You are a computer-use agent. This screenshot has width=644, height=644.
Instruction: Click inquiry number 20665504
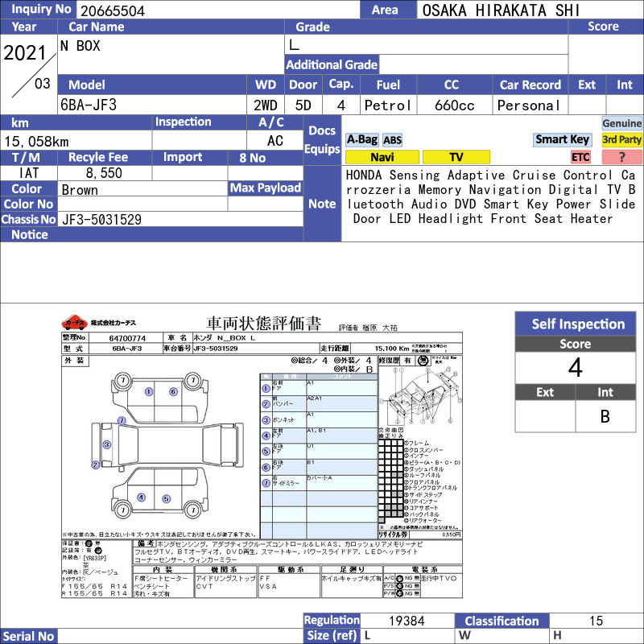point(113,10)
